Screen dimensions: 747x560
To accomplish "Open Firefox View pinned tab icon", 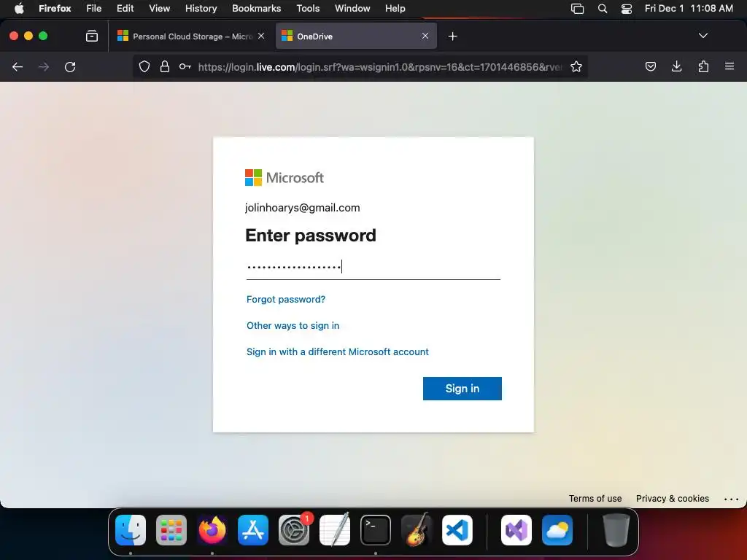I will tap(92, 36).
